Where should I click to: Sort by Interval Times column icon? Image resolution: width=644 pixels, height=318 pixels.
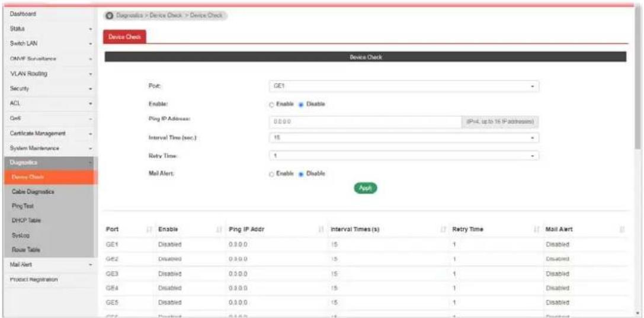pos(444,229)
